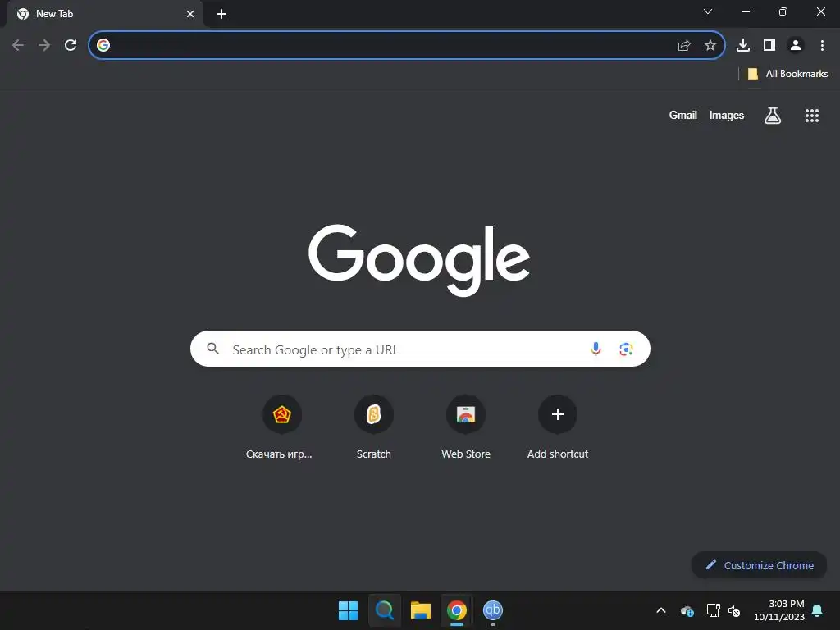Click the Add shortcut plus button
Viewport: 840px width, 630px height.
558,414
